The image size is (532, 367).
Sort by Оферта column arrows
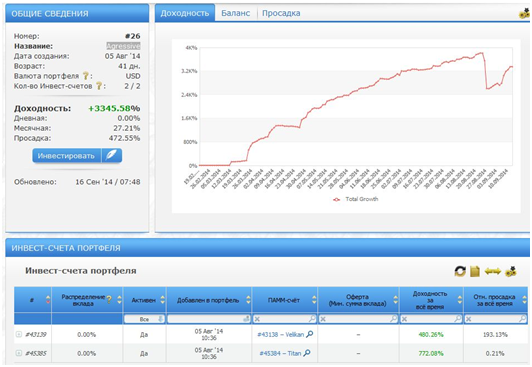[x=396, y=300]
